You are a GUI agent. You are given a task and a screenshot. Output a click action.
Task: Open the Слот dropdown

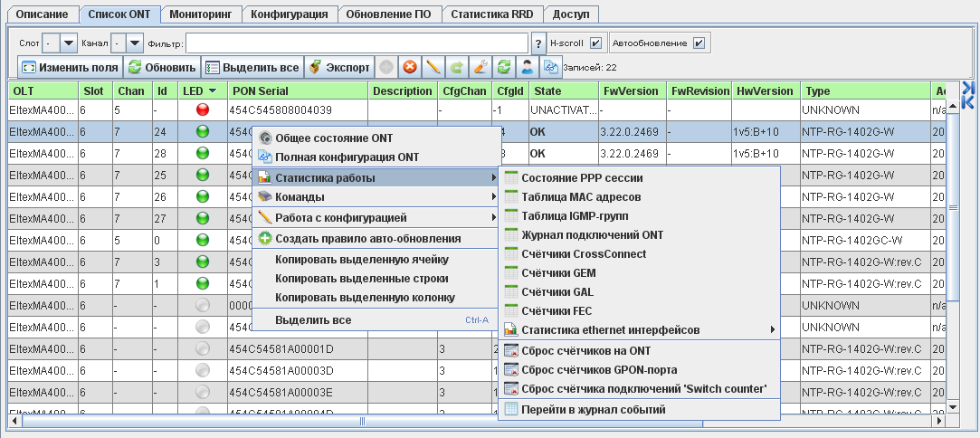(x=69, y=43)
